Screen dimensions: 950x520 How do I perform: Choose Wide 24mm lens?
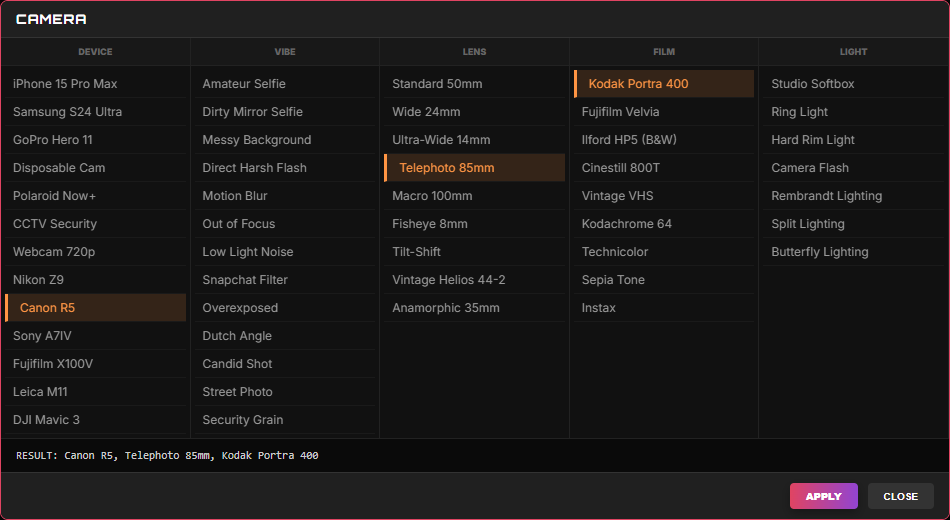474,112
